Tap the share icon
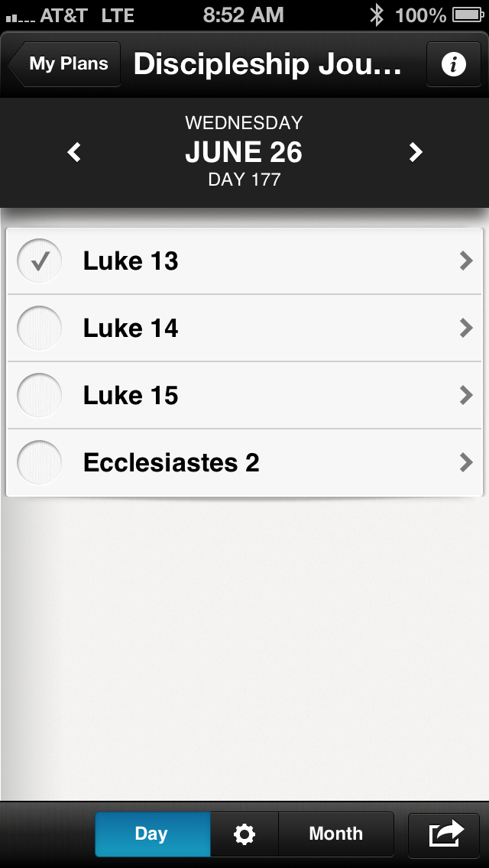This screenshot has height=868, width=489. [x=446, y=834]
